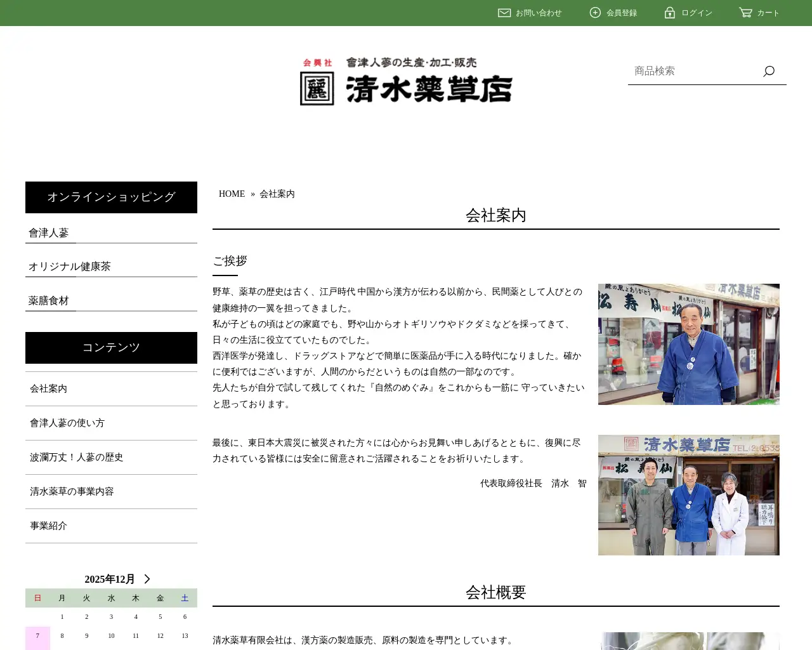Viewport: 812px width, 650px height.
Task: Click the 麗 emblem in the store sign
Action: click(316, 89)
